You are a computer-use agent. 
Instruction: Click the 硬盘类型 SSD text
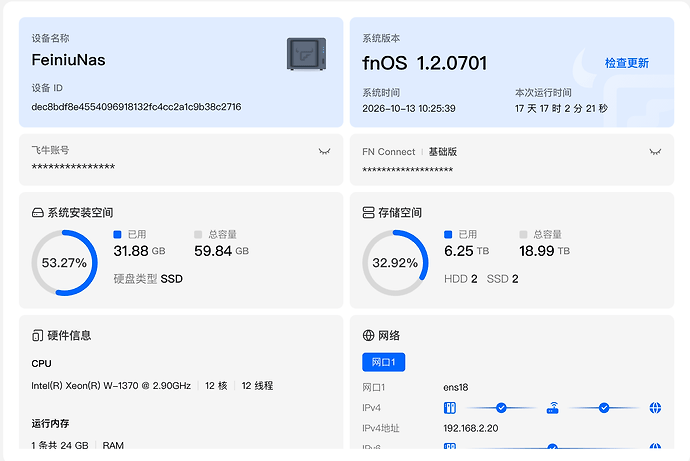pos(148,279)
